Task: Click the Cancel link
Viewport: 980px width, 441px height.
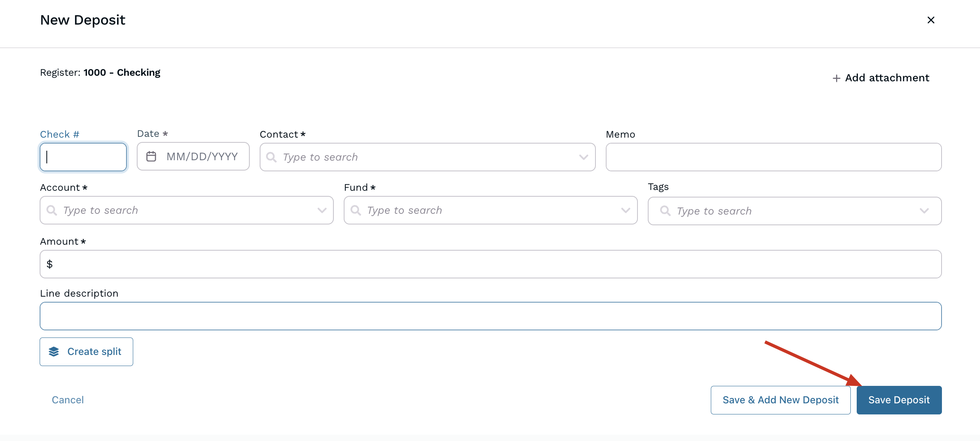Action: coord(68,400)
